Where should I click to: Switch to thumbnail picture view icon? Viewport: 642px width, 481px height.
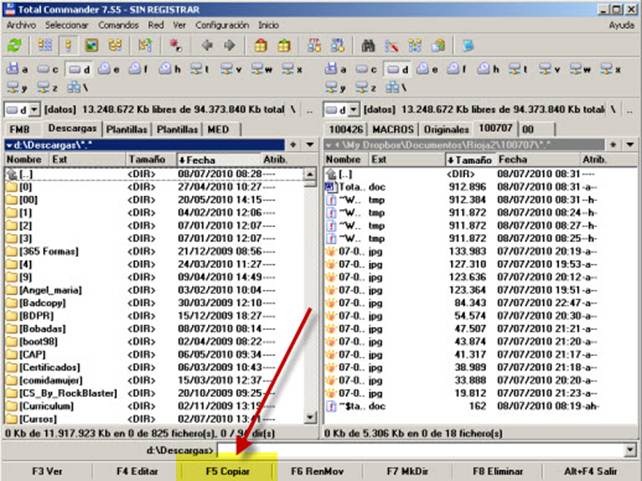point(92,45)
